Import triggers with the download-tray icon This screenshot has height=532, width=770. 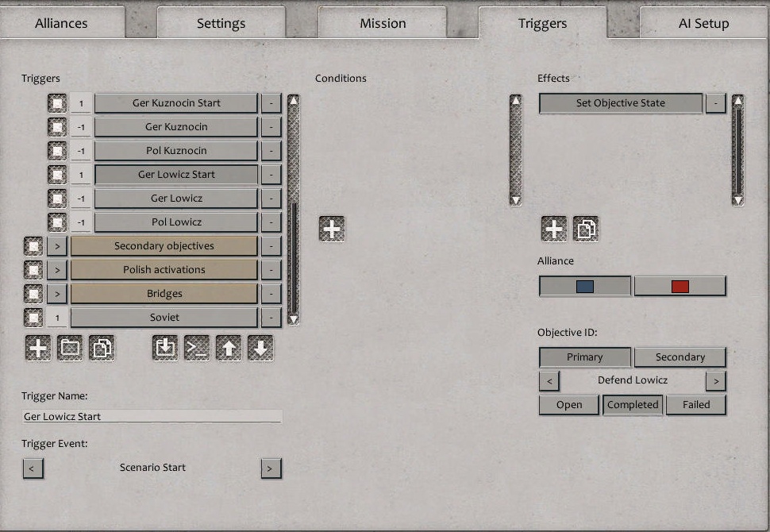click(165, 349)
